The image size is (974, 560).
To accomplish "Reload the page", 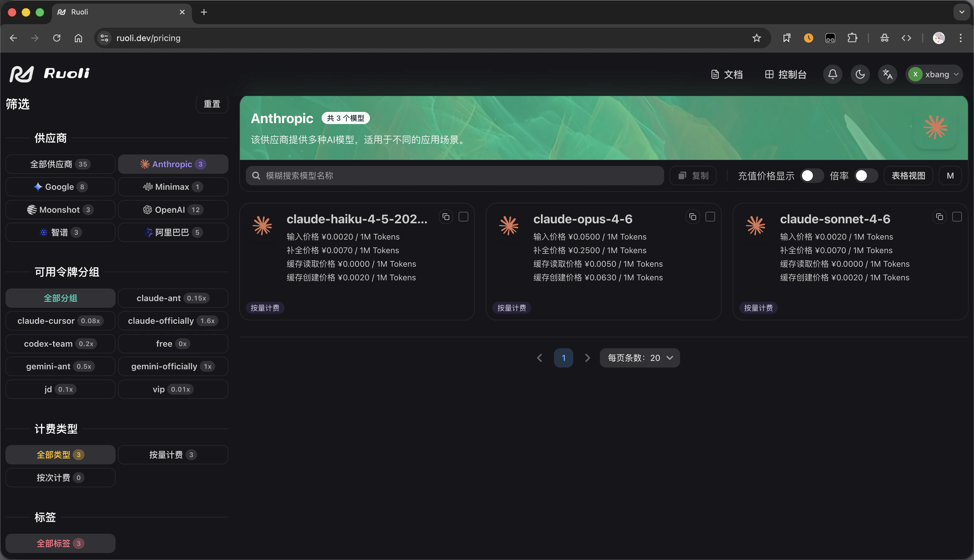I will click(56, 38).
